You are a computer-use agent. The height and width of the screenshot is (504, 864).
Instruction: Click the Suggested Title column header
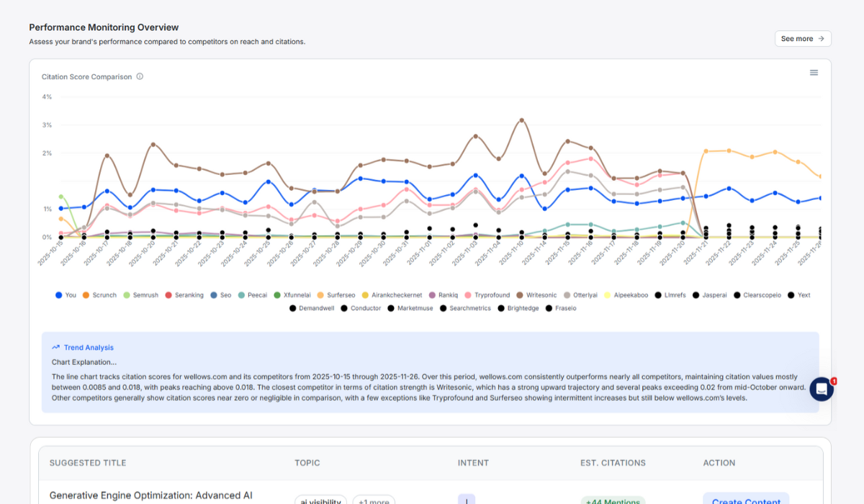coord(87,463)
